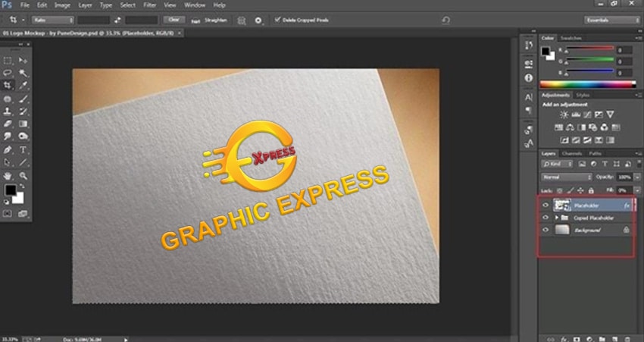Screen dimensions: 644x342
Task: Click the Clear button in options bar
Action: (174, 20)
